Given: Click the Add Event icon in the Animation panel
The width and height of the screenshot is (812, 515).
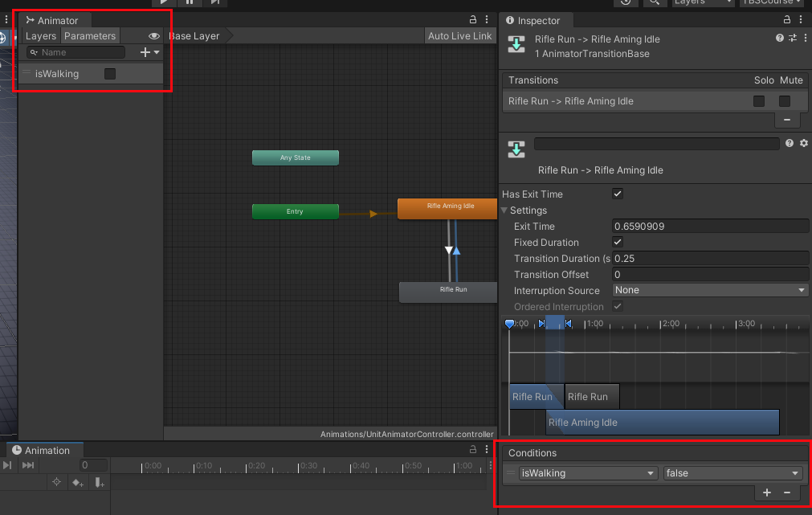Looking at the screenshot, I should point(96,482).
